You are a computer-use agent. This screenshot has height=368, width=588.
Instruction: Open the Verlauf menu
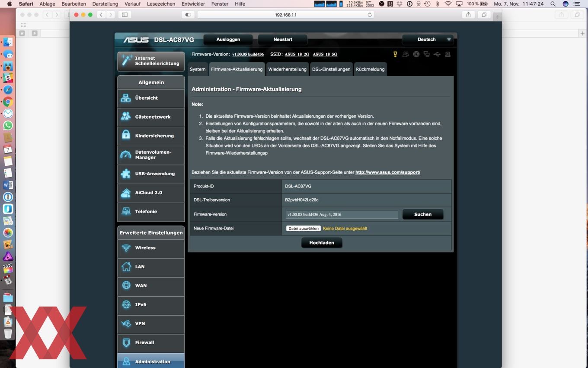point(132,4)
